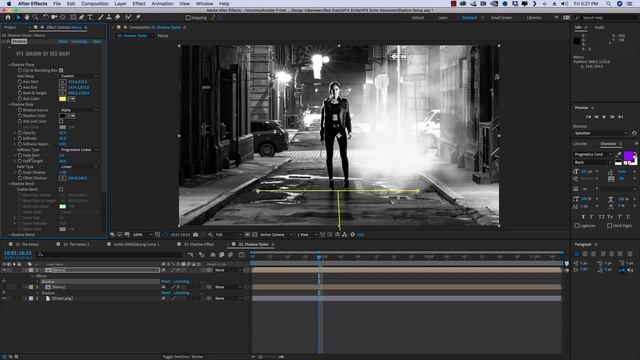Open the Axis Setup dropdown set to Custom
Screen dimensions: 640x360
[79, 76]
